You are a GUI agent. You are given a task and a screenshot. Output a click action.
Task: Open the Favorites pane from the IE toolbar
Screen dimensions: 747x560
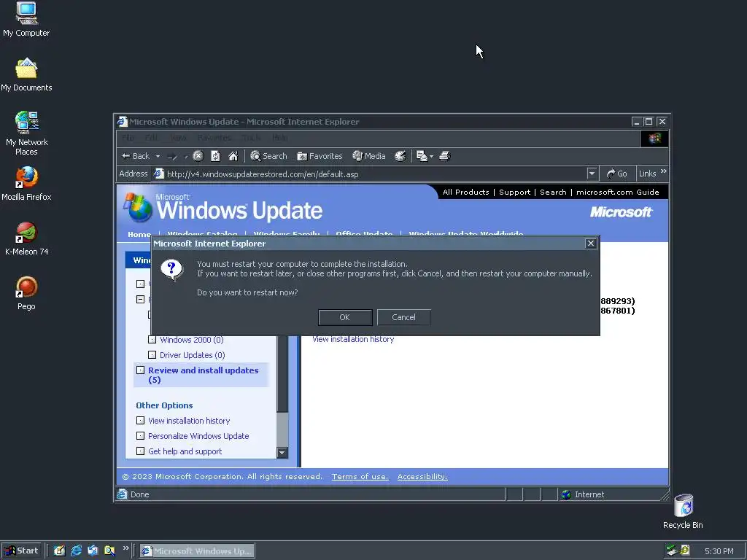click(320, 156)
